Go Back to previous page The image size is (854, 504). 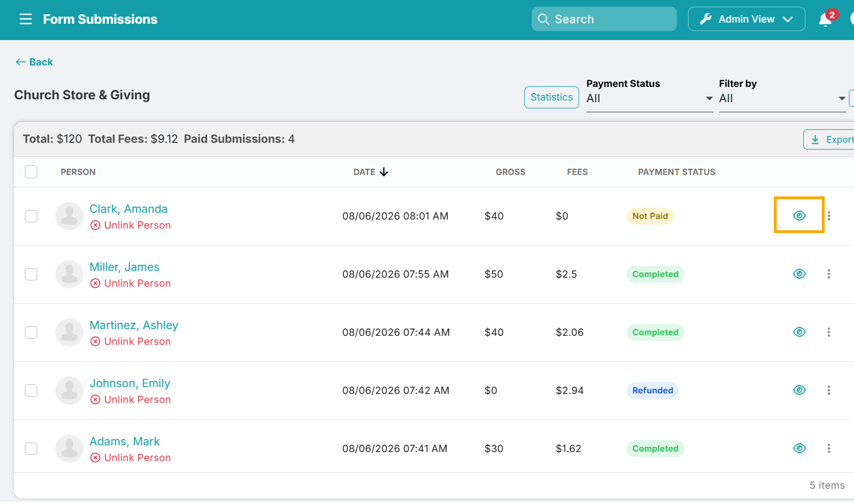point(34,62)
